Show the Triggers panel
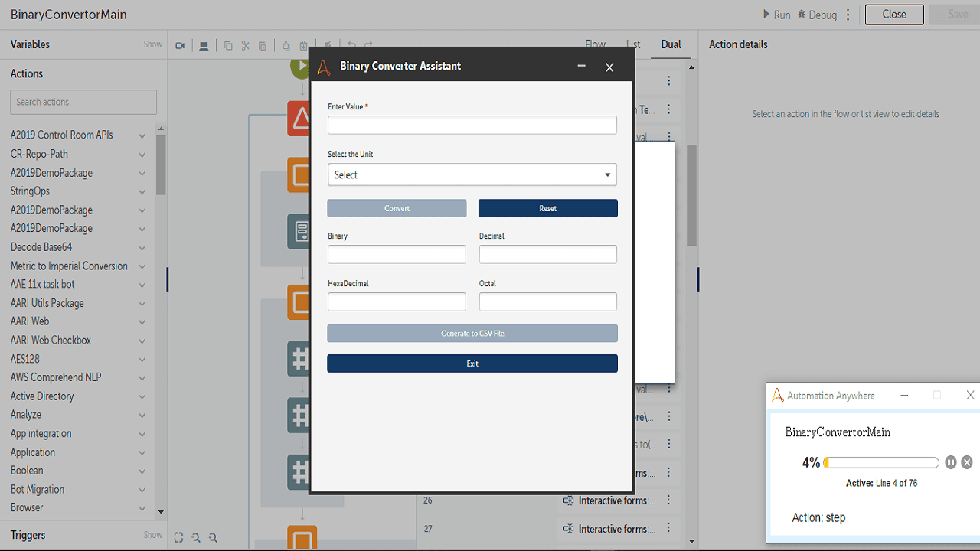Image resolution: width=980 pixels, height=551 pixels. 152,535
